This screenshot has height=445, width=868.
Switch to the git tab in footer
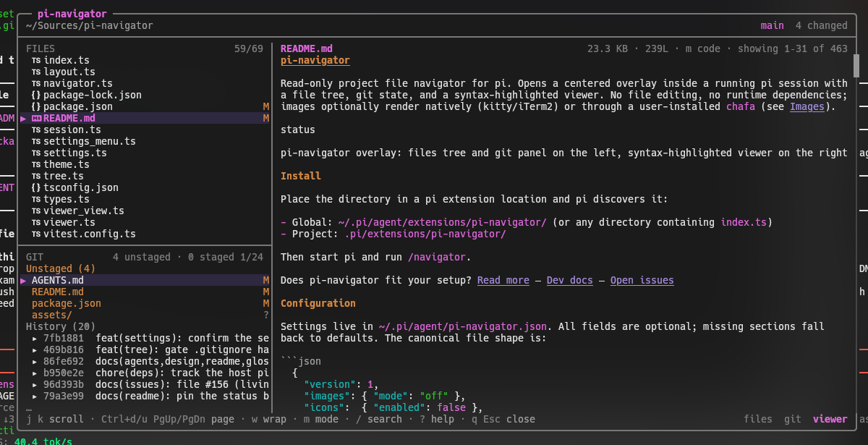tap(793, 419)
